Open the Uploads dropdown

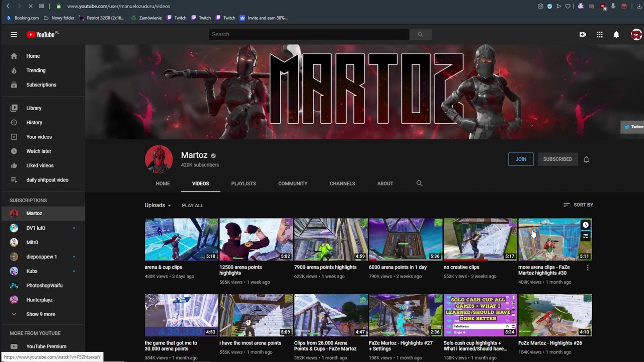coord(158,205)
